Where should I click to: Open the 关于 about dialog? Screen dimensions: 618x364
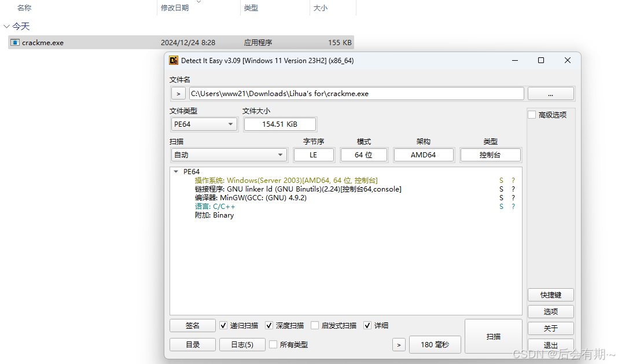(x=550, y=328)
